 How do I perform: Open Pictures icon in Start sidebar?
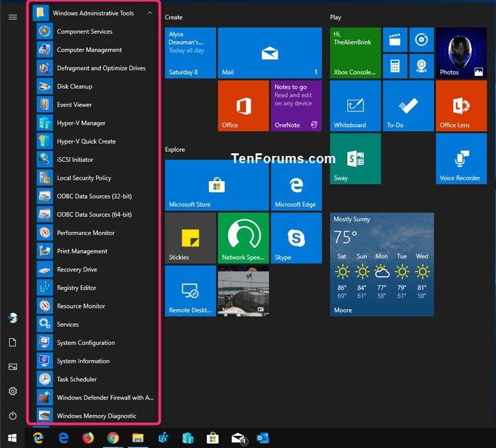13,367
